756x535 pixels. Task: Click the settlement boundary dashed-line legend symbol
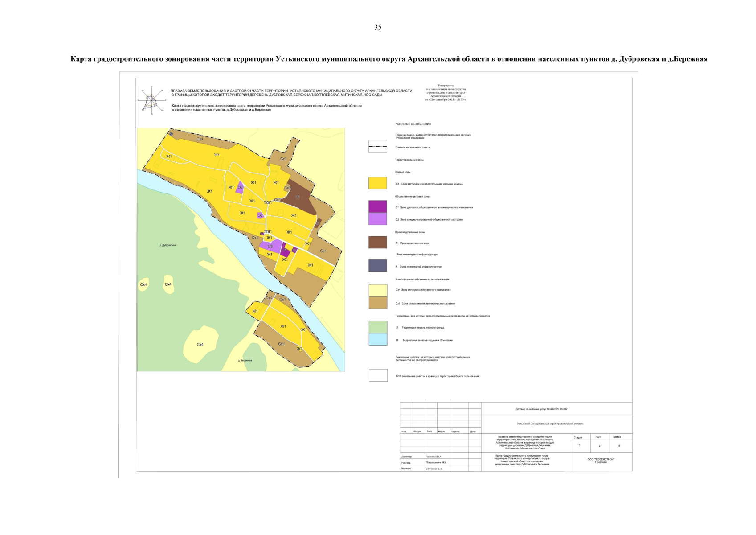tap(377, 146)
